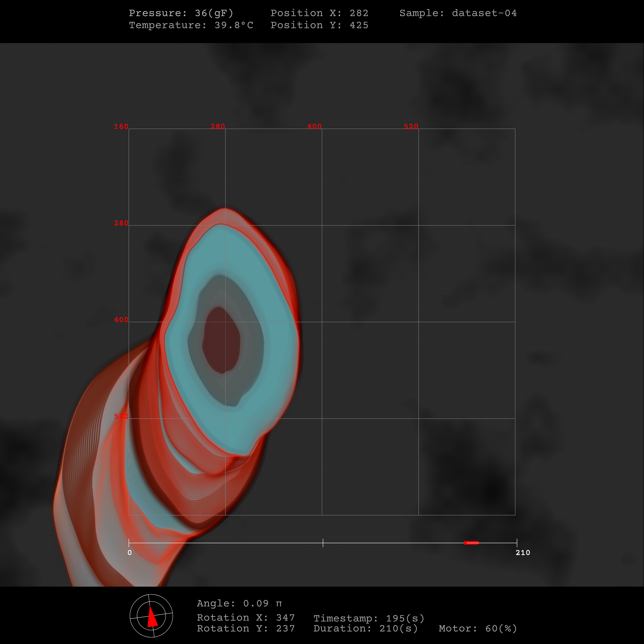Click the Pressure 36(gF) readout

(x=181, y=13)
